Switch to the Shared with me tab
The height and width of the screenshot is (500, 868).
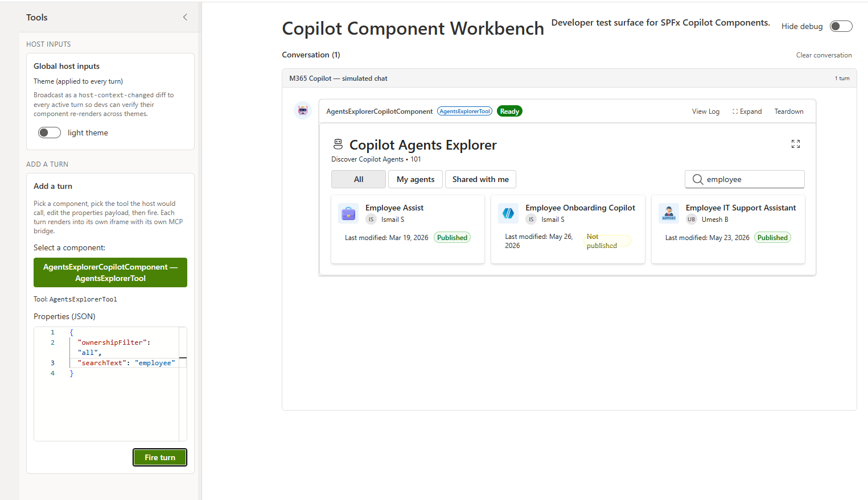pyautogui.click(x=480, y=179)
